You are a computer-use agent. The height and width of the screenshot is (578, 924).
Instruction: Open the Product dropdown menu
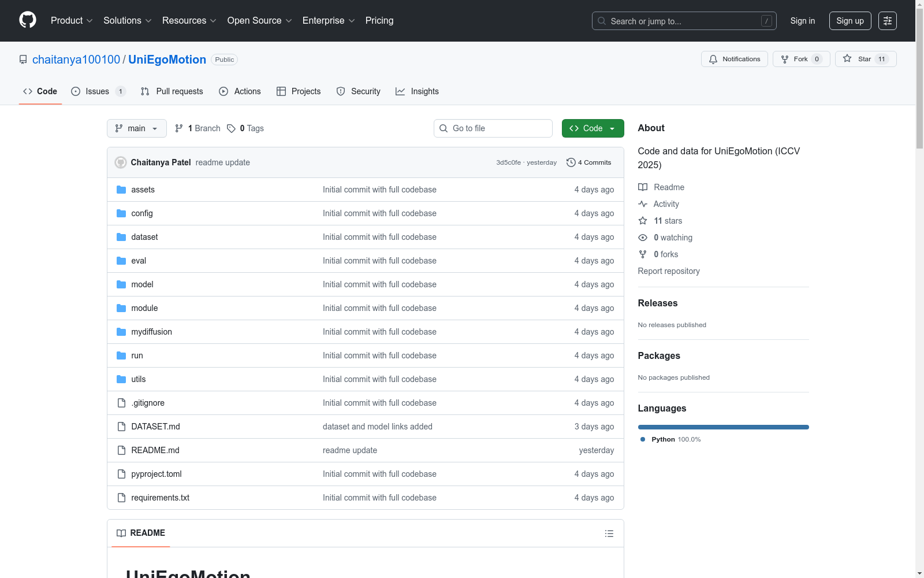pos(72,21)
